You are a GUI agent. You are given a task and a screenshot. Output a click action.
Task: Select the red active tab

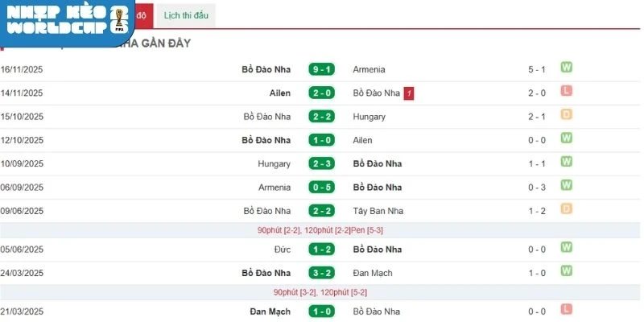(142, 15)
